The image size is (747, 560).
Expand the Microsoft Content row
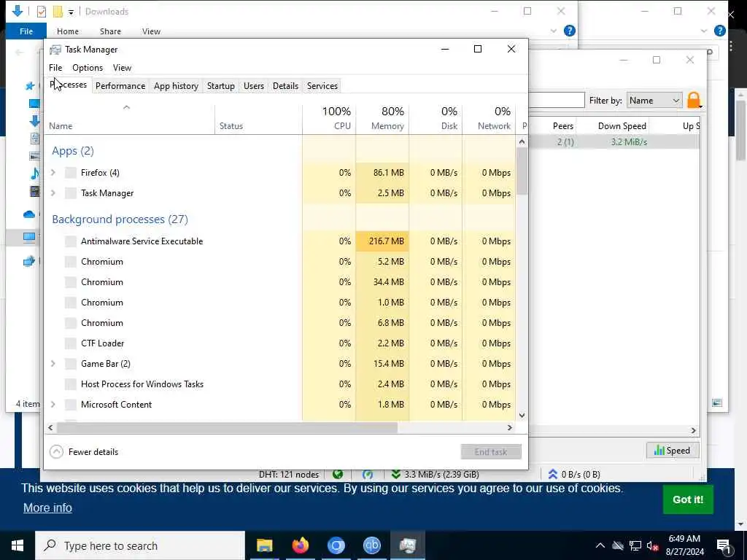pos(53,405)
